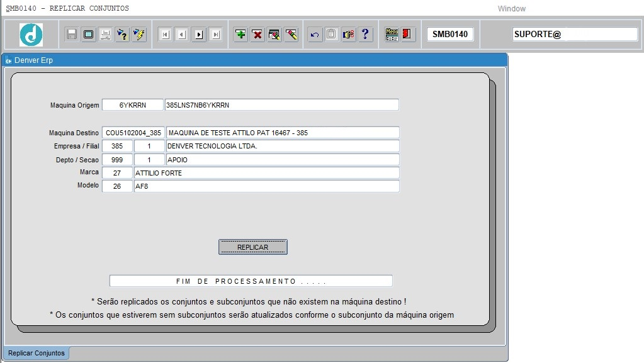Click the Filial field next to Empresa

149,146
